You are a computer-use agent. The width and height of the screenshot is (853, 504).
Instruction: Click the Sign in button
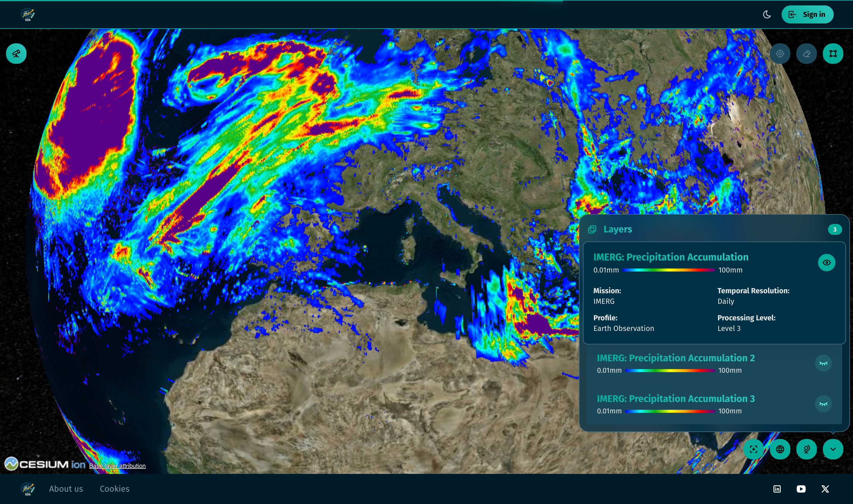[807, 14]
